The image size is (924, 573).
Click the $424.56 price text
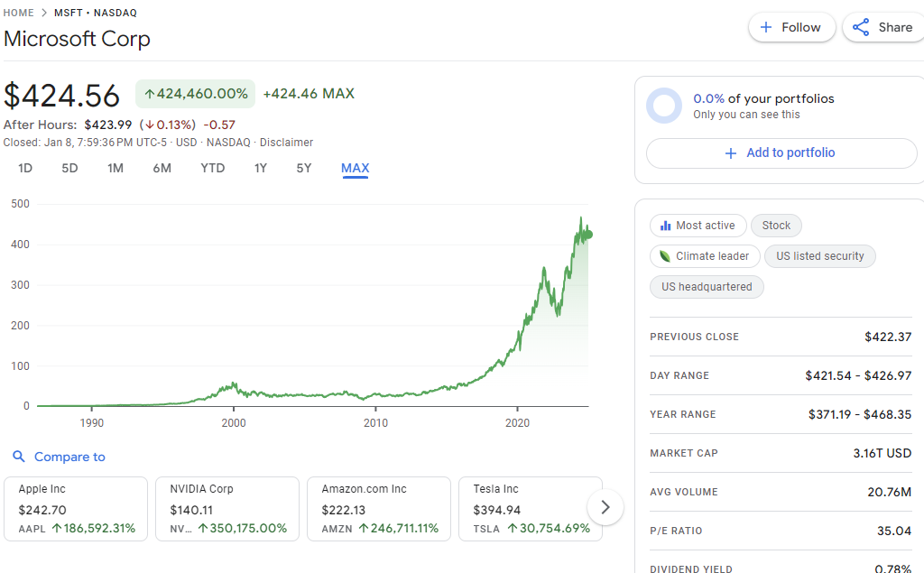pyautogui.click(x=62, y=95)
